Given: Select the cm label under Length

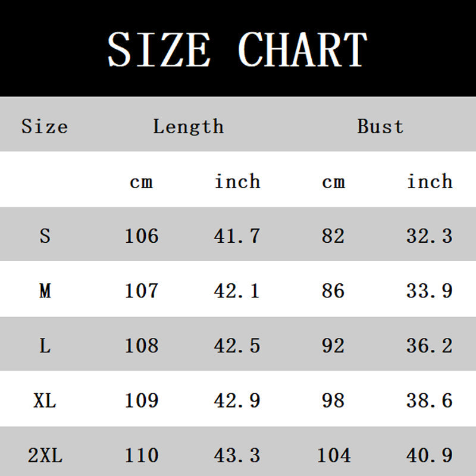Looking at the screenshot, I should pos(141,181).
